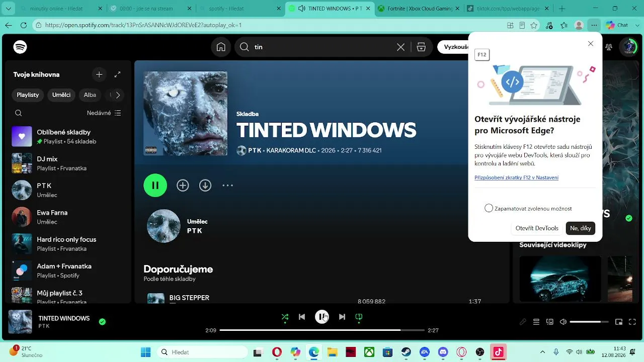Open the KARAKORAM DLC album link
Screen dimensions: 644x362
291,150
